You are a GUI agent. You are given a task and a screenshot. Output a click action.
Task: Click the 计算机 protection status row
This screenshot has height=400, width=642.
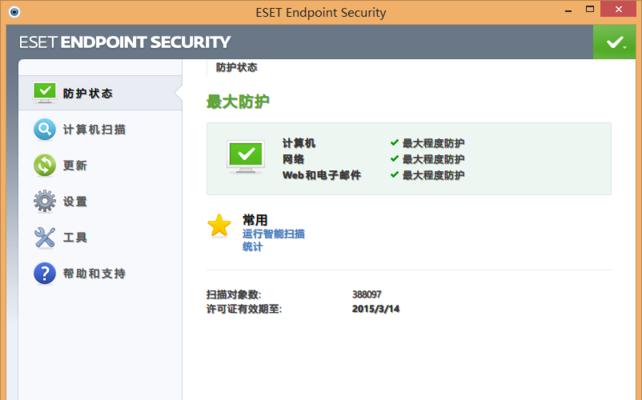click(373, 143)
